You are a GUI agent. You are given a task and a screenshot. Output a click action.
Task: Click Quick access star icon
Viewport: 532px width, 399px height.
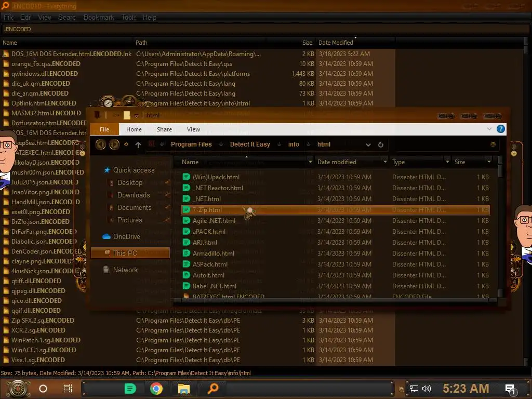(107, 170)
